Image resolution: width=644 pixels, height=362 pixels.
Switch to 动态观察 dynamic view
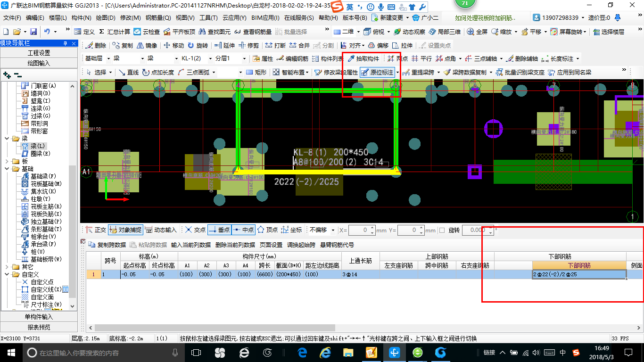[x=409, y=32]
